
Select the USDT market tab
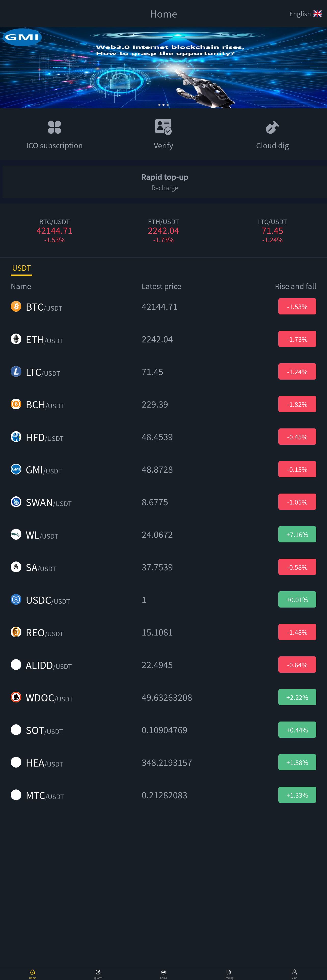[x=21, y=268]
